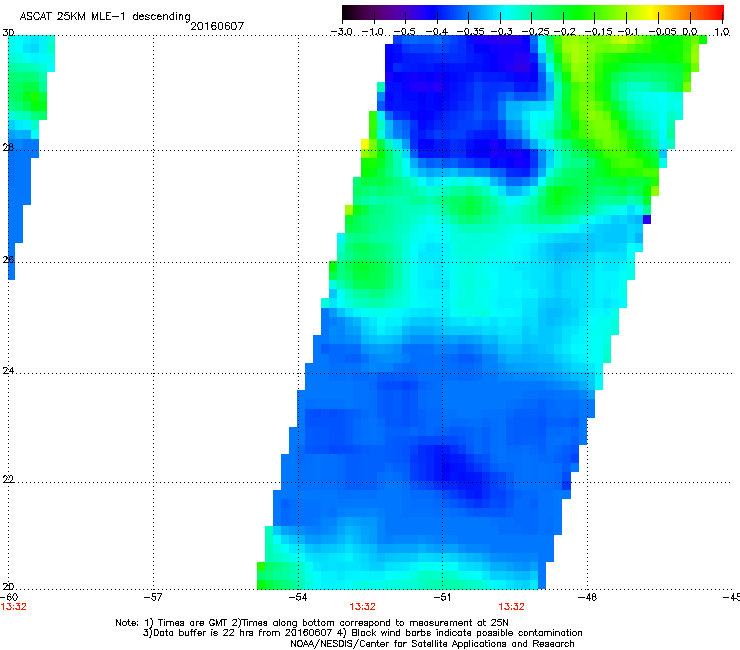Click the -0.15 color bar label
Screen dimensions: 740x650
coord(598,32)
